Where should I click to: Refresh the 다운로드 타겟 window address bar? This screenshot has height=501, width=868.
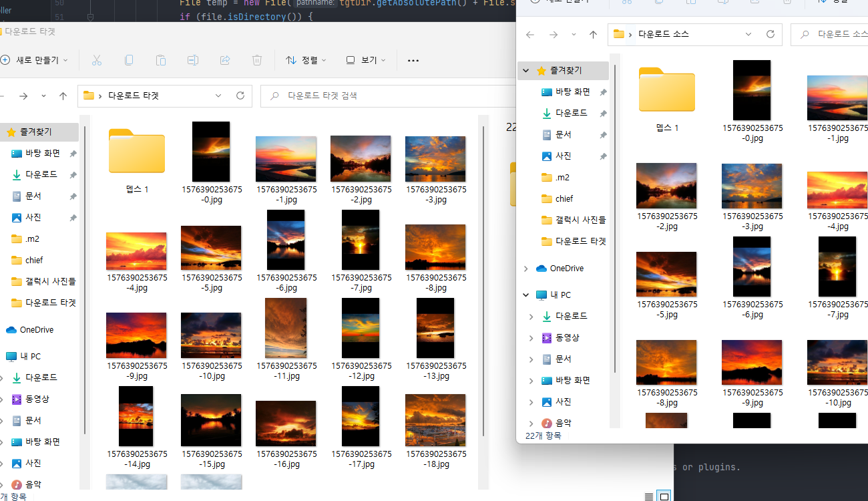coord(240,96)
